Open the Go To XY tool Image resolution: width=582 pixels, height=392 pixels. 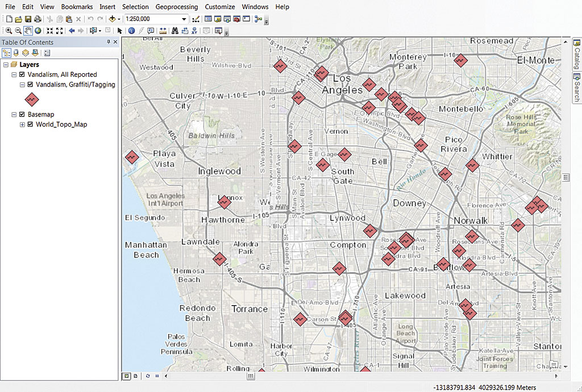[195, 31]
